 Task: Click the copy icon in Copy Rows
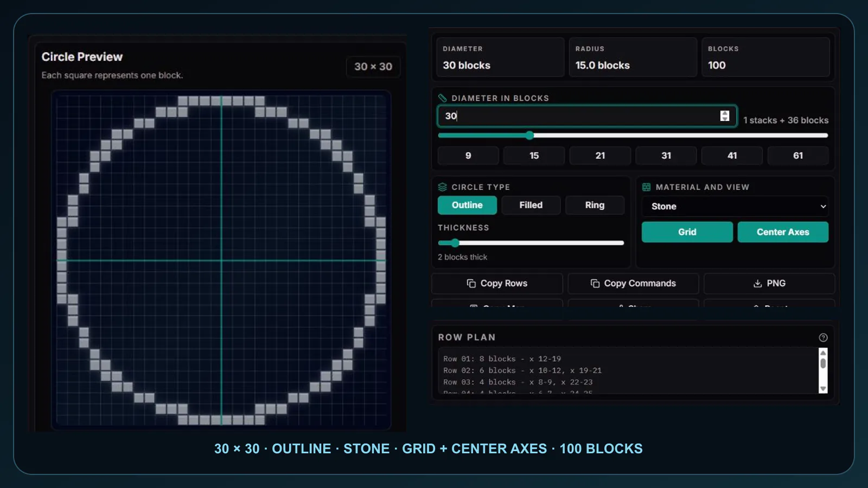[x=471, y=284]
